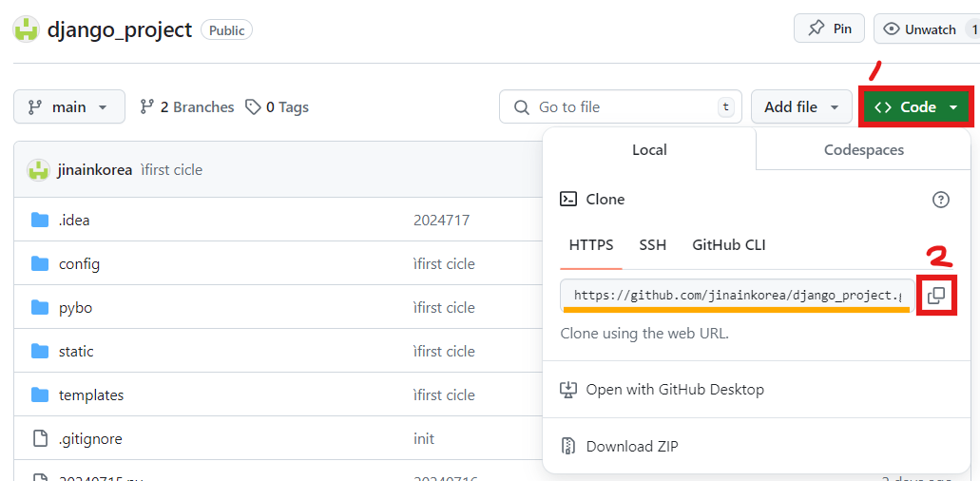Viewport: 980px width, 481px height.
Task: Copy the clone URL to clipboard
Action: tap(936, 295)
